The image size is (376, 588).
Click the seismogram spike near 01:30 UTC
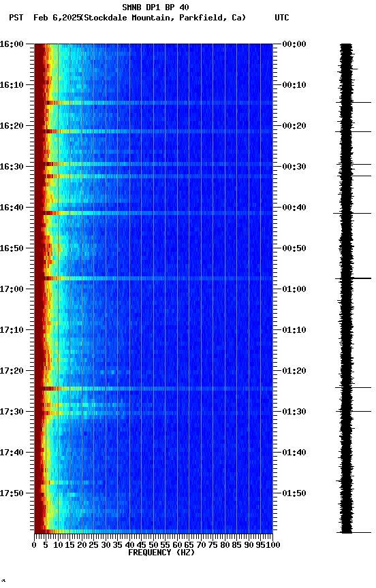point(354,411)
